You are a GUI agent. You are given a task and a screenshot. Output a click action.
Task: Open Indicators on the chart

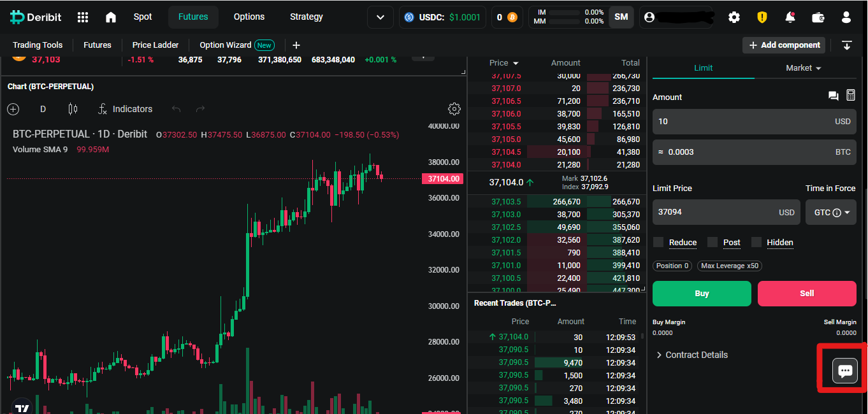coord(125,109)
